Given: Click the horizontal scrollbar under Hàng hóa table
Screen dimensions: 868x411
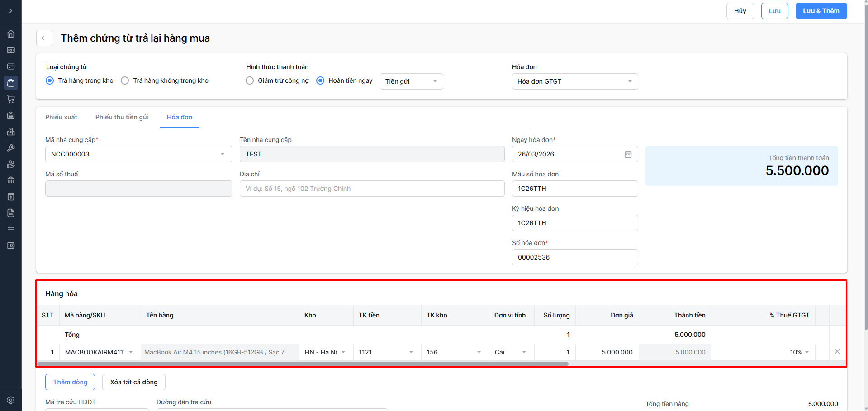Looking at the screenshot, I should 303,364.
